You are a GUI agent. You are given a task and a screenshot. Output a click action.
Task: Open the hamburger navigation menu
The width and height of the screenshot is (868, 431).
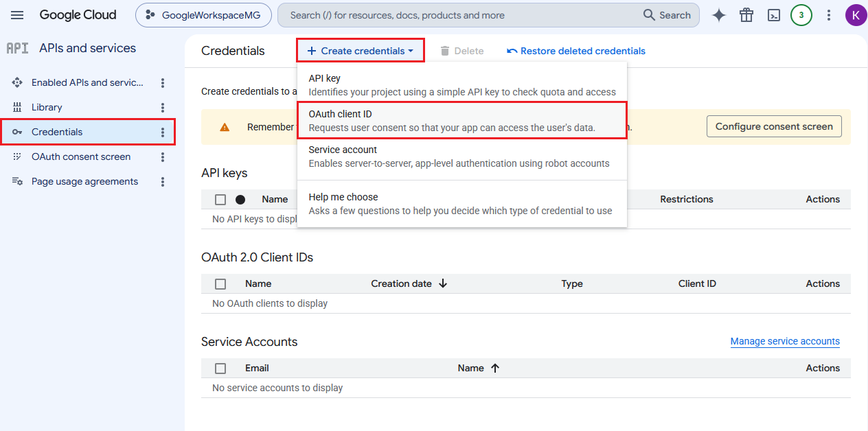17,15
